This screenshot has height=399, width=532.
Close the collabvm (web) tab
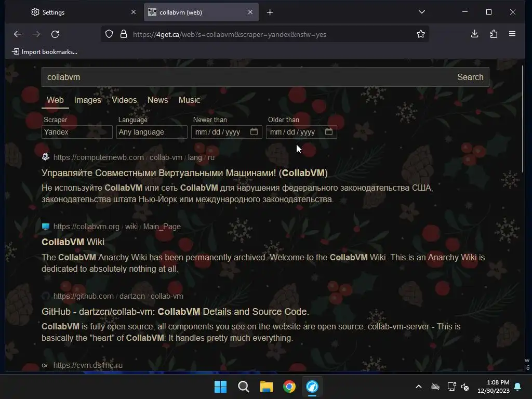point(250,12)
